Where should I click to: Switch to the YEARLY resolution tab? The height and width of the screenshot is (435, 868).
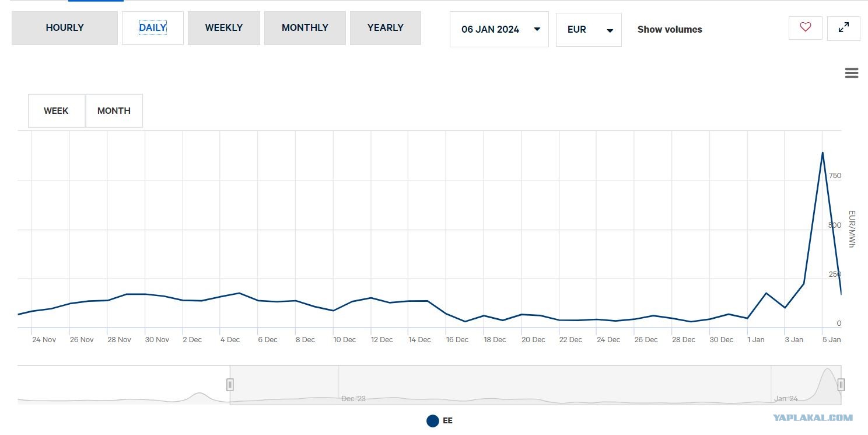(386, 27)
